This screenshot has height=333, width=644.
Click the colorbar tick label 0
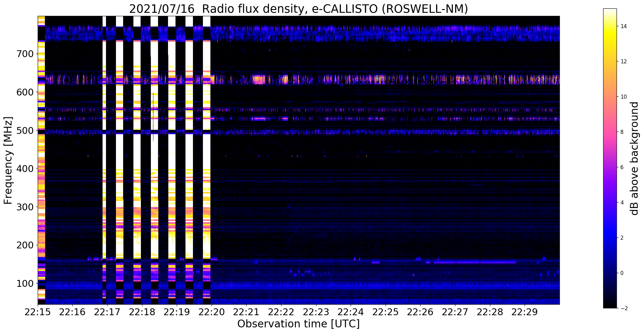click(622, 273)
